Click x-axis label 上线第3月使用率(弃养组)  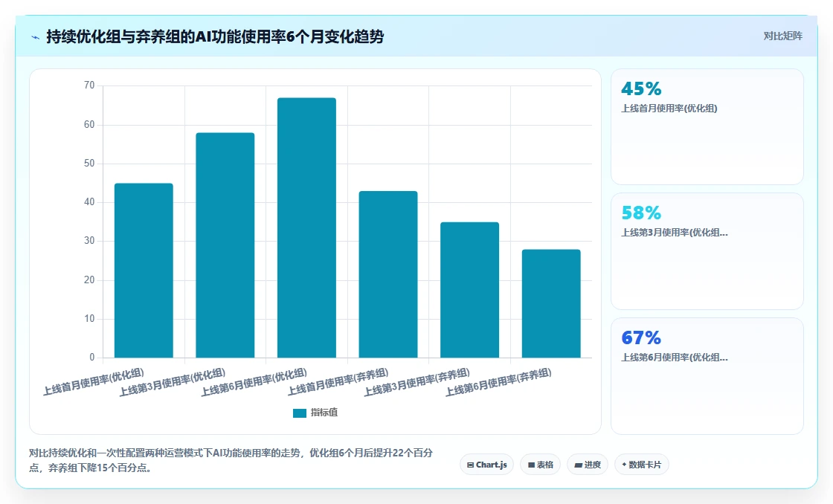[417, 382]
